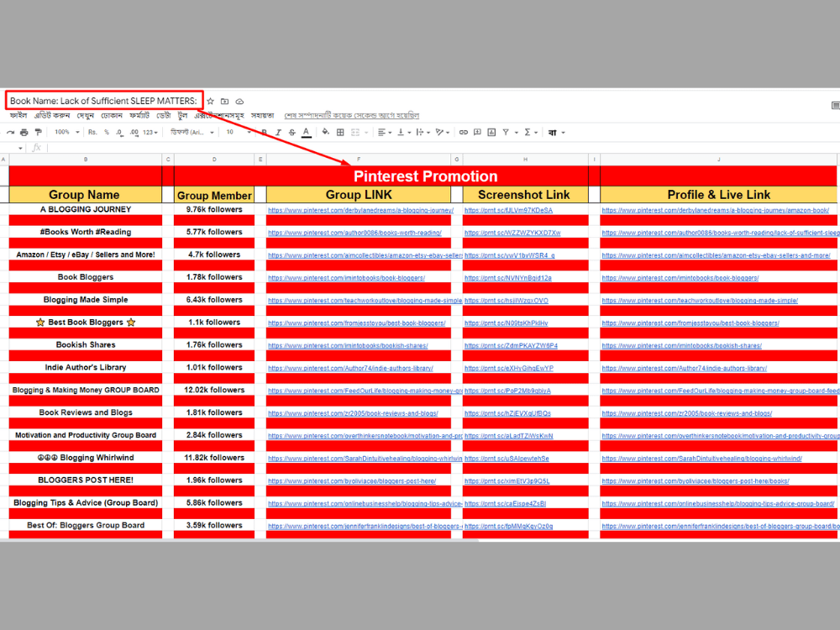Open the text wrapping dropdown
This screenshot has width=840, height=630.
coord(423,133)
